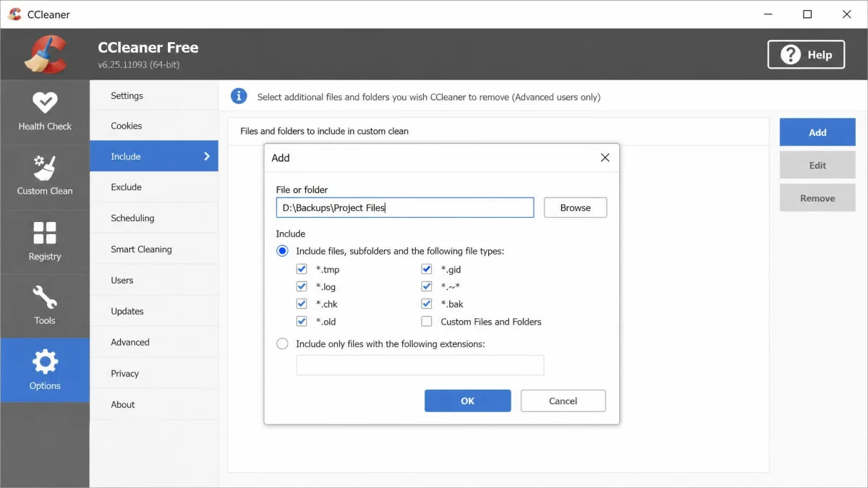Toggle the *.tmp file type checkbox
Image resolution: width=868 pixels, height=488 pixels.
[302, 269]
